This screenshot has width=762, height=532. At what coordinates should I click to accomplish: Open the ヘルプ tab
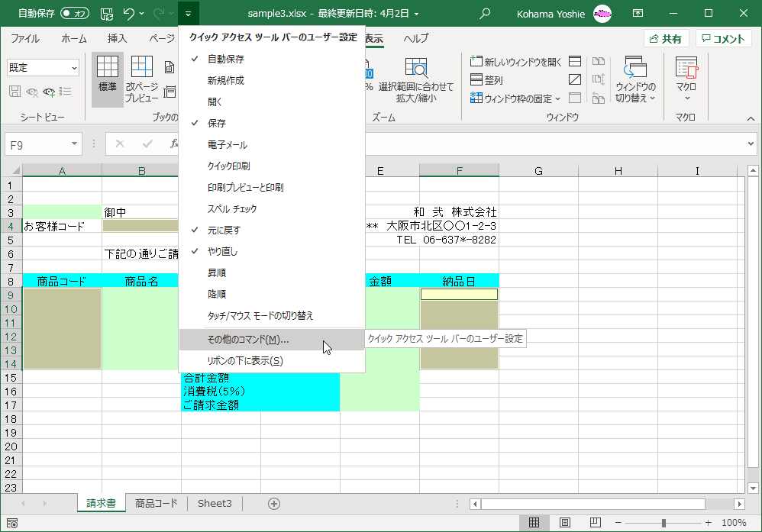416,38
